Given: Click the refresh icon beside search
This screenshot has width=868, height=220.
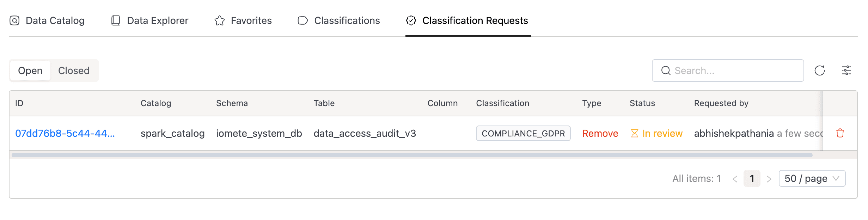Looking at the screenshot, I should click(819, 71).
